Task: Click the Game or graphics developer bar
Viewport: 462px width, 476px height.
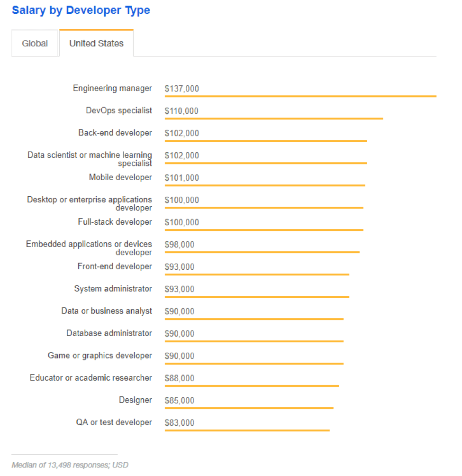Action: tap(254, 363)
